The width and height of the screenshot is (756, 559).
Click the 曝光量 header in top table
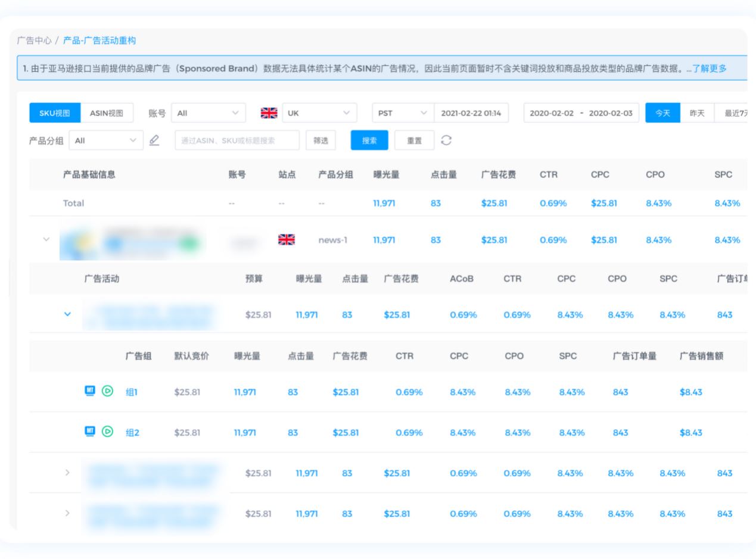(386, 174)
